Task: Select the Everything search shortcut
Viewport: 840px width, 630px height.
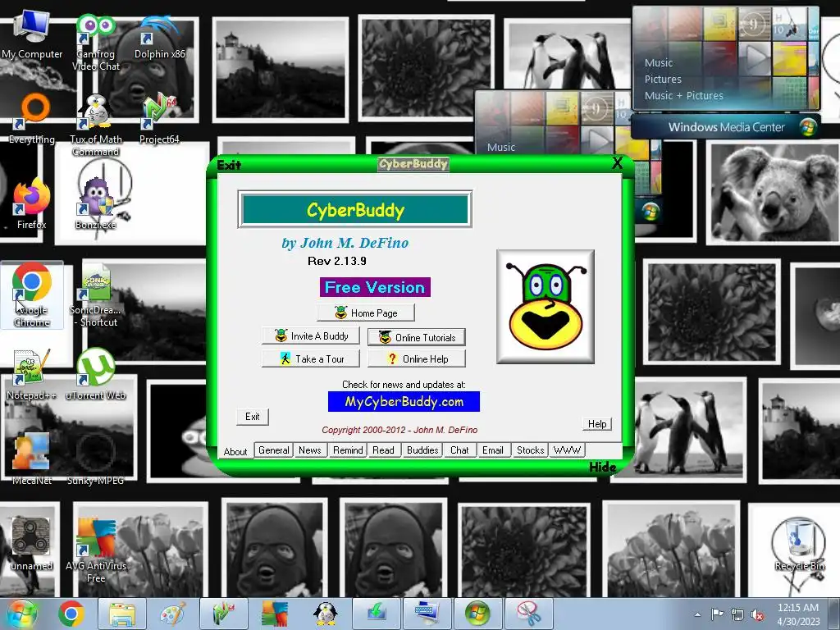Action: click(32, 119)
